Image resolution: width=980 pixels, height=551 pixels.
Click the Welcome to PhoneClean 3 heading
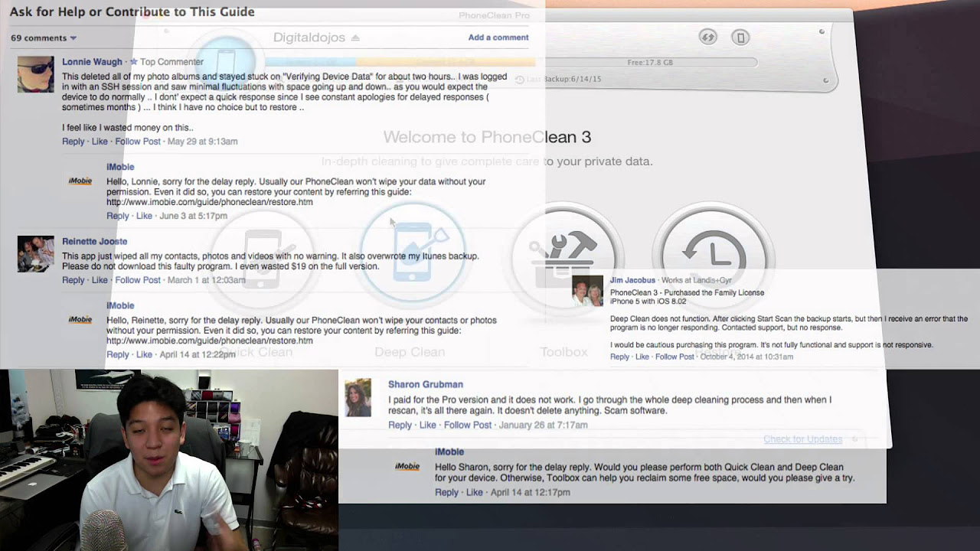tap(487, 137)
